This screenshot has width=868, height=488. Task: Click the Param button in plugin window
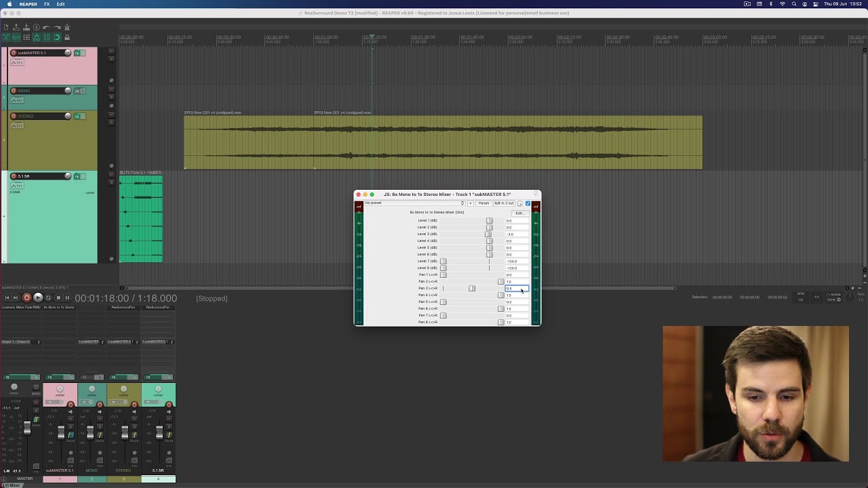pos(484,203)
